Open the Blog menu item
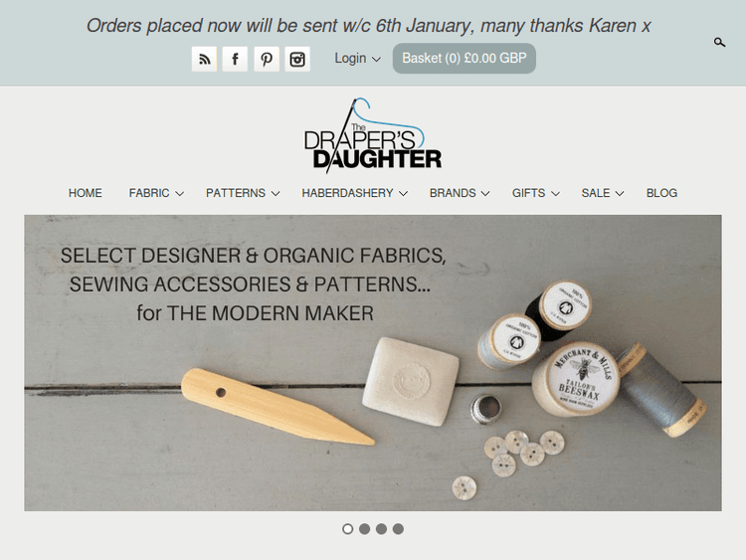The width and height of the screenshot is (746, 560). [661, 193]
